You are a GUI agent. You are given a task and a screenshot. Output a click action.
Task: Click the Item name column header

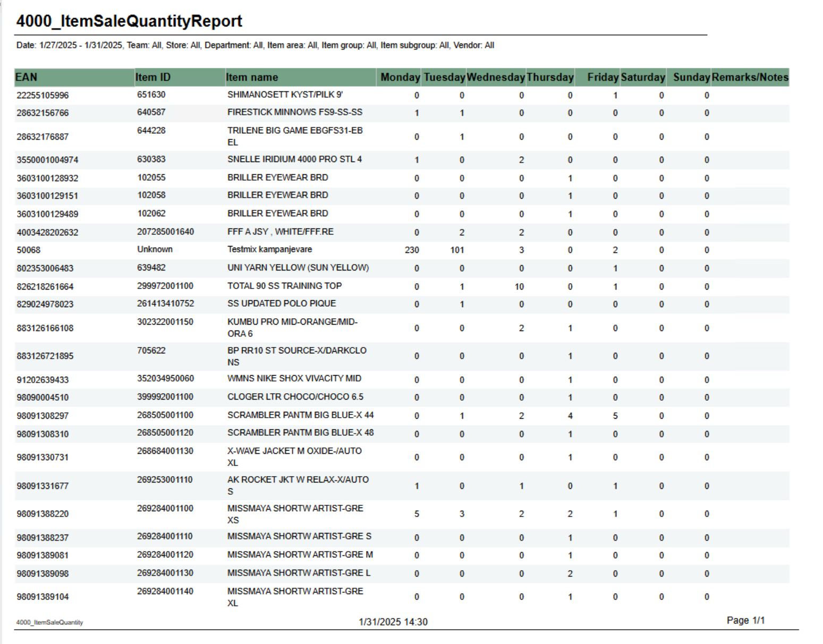point(252,78)
